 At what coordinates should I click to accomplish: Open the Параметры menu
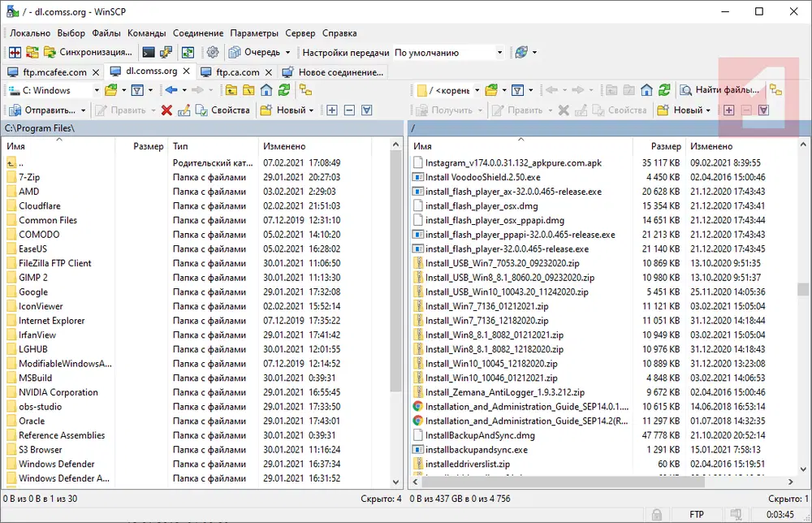[253, 33]
